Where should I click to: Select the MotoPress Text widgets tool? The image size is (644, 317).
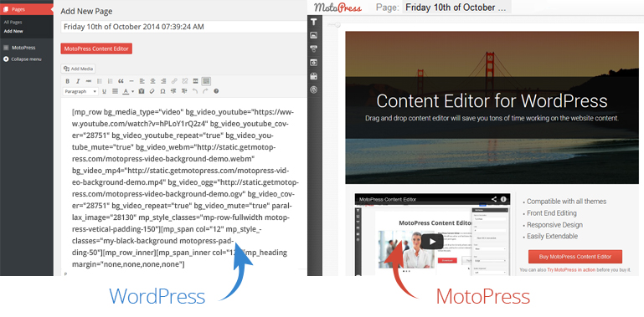point(314,22)
